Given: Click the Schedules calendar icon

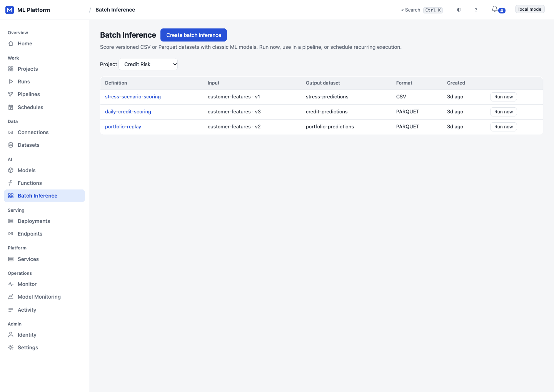Looking at the screenshot, I should pos(11,107).
